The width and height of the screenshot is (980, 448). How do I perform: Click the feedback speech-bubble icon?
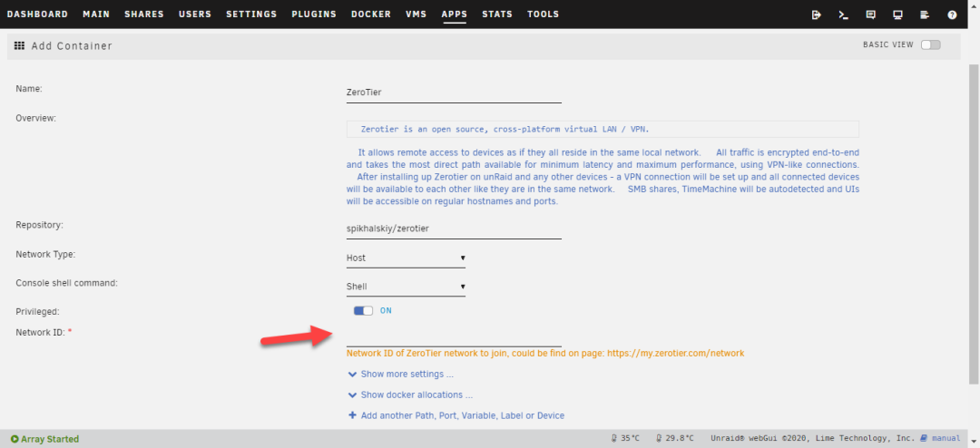(x=870, y=15)
